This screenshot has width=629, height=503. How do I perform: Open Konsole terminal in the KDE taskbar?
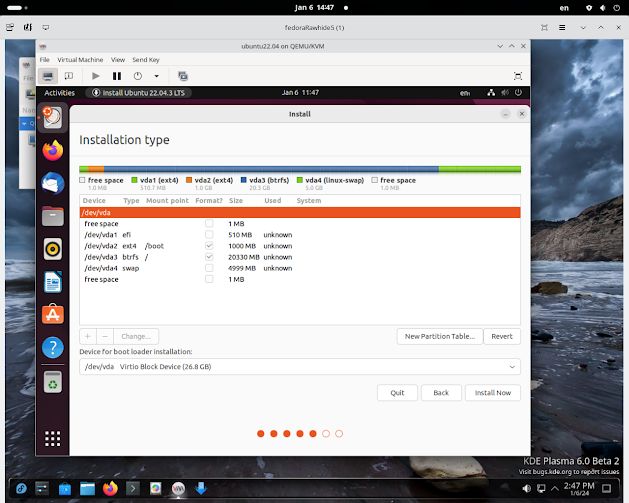click(x=133, y=489)
